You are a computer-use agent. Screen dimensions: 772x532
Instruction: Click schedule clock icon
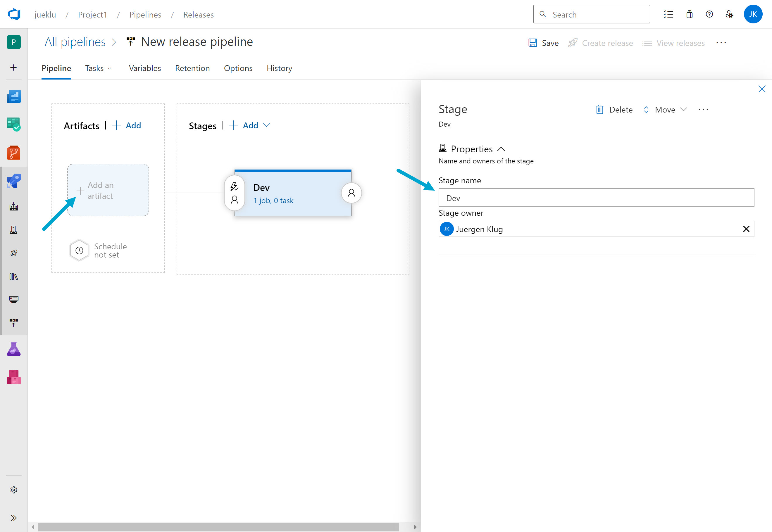[x=79, y=250]
